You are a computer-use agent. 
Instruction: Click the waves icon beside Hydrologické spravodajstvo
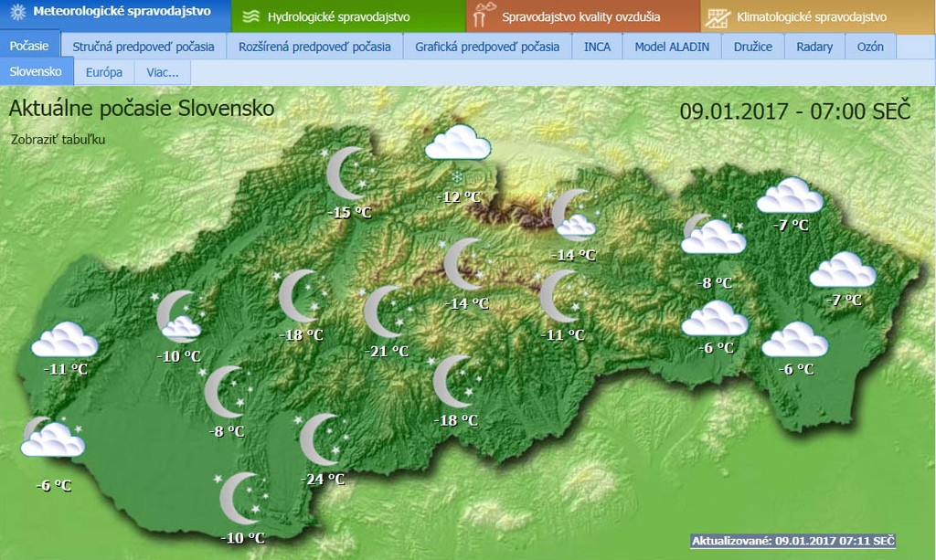(250, 16)
